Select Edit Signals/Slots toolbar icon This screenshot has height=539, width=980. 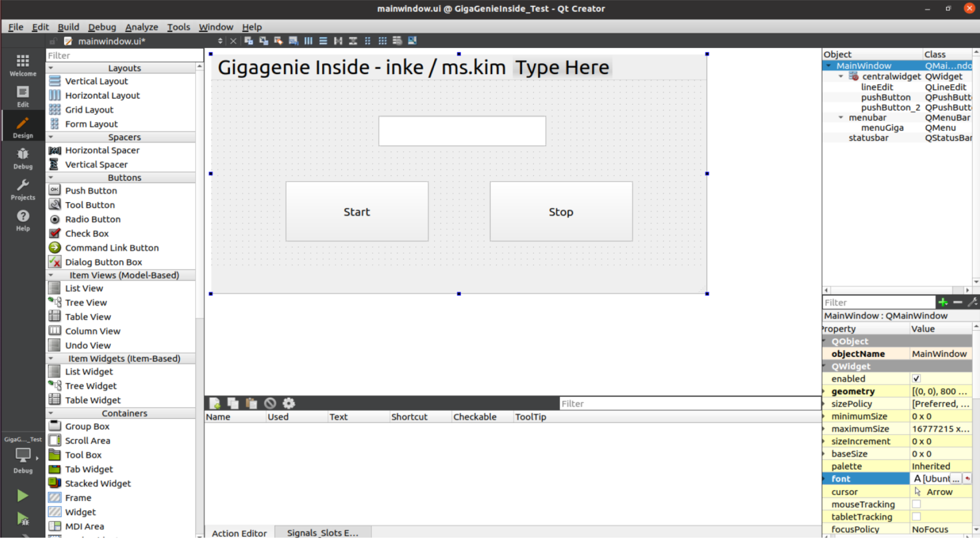pyautogui.click(x=263, y=41)
